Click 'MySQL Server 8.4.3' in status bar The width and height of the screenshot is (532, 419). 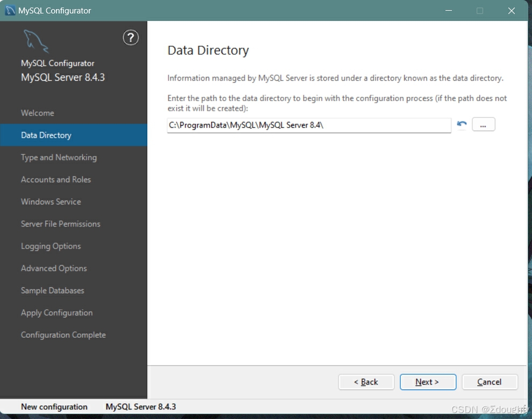[141, 407]
